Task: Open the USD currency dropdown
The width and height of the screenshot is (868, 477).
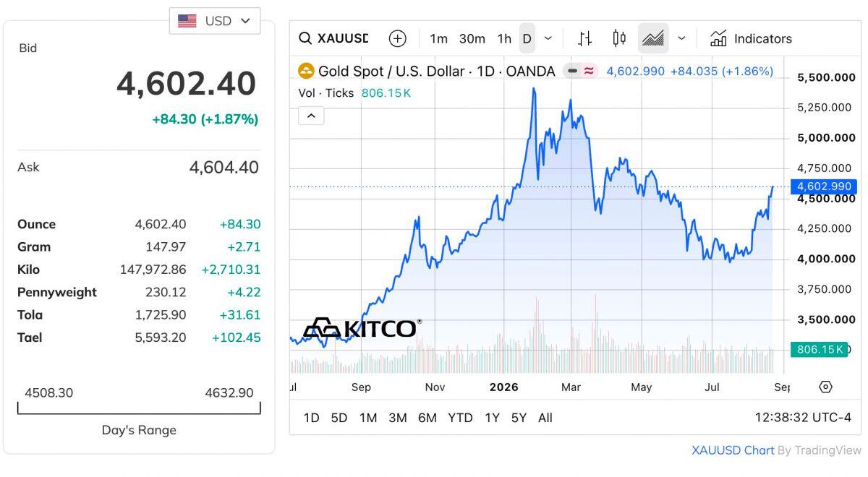Action: 215,21
